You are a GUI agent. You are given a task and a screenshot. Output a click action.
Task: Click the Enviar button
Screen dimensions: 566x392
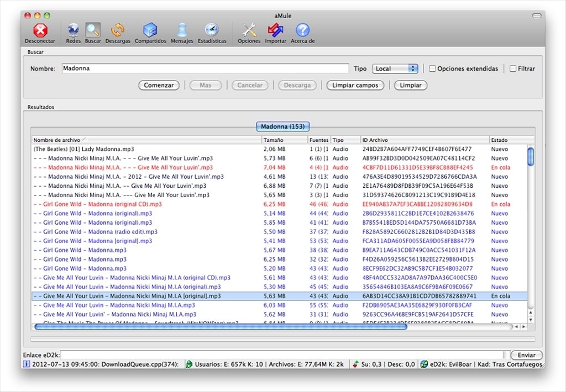click(x=527, y=355)
